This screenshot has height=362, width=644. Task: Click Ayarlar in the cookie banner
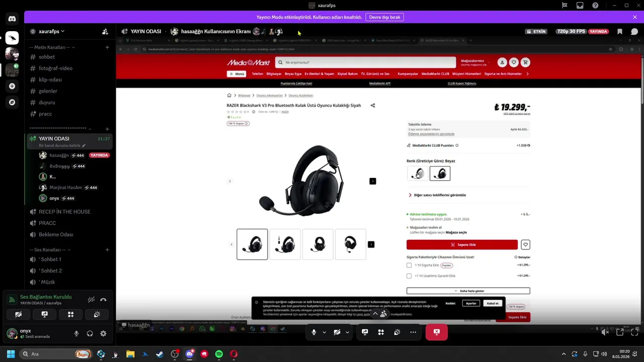coord(471,303)
